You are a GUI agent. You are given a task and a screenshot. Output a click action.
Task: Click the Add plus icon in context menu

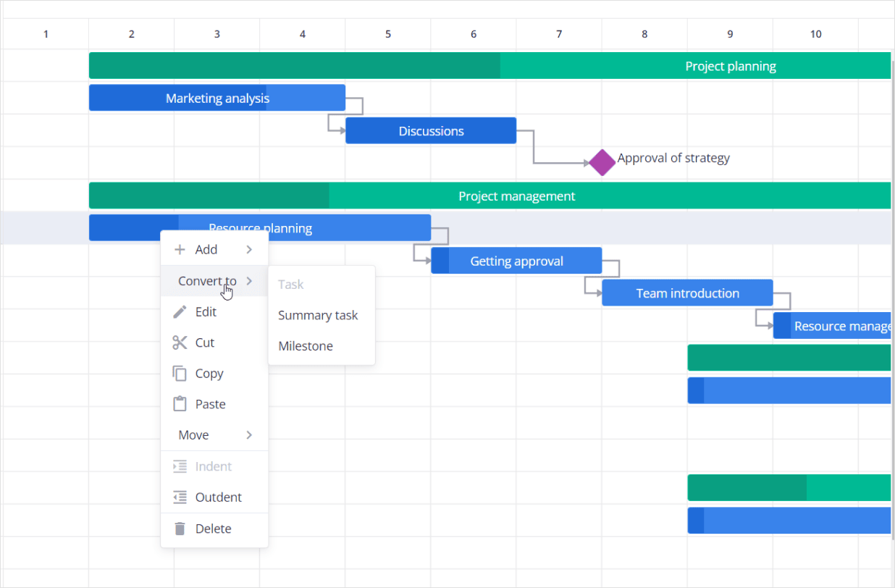[179, 249]
